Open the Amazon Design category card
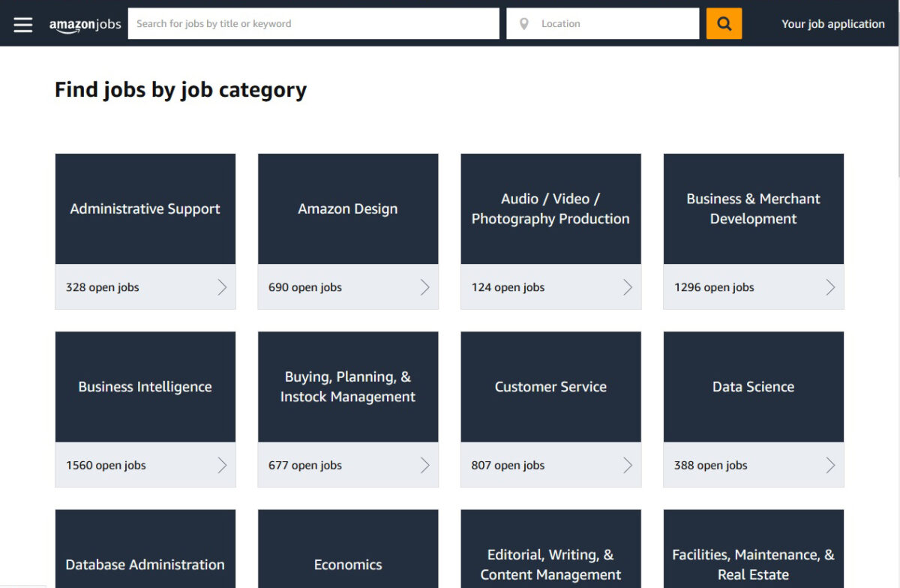Image resolution: width=900 pixels, height=588 pixels. [x=348, y=231]
